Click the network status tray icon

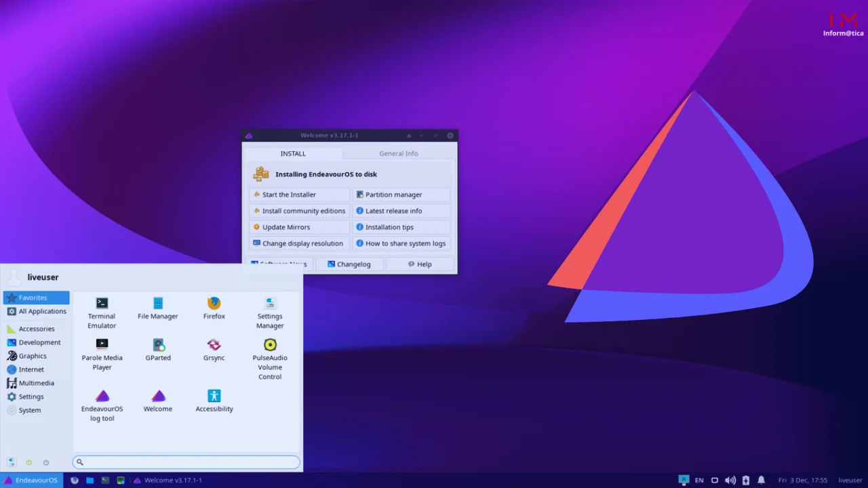684,480
